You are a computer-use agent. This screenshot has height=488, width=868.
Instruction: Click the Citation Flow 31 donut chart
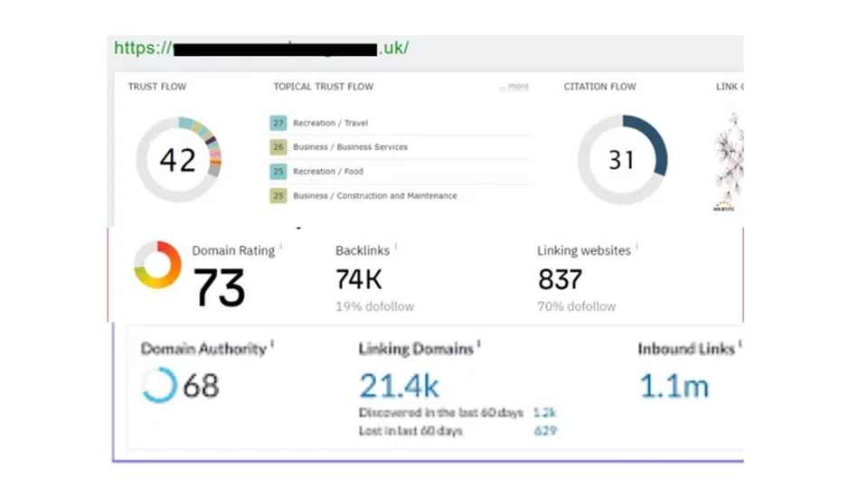point(622,159)
